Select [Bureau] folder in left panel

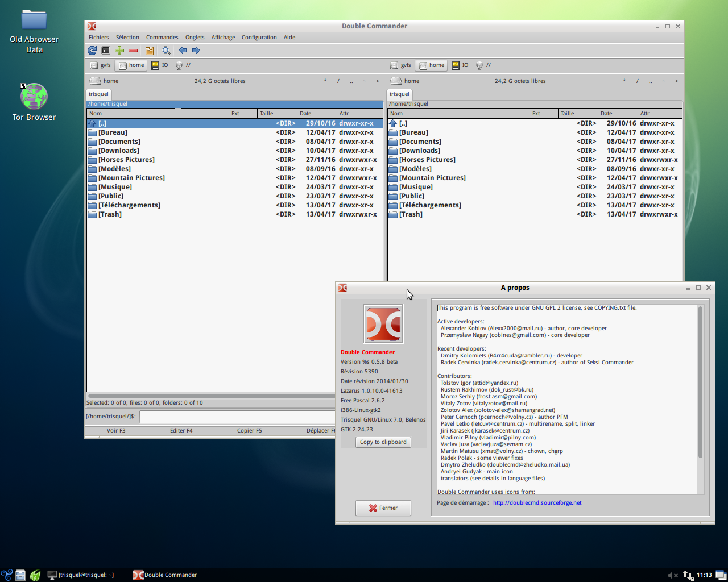(234, 132)
